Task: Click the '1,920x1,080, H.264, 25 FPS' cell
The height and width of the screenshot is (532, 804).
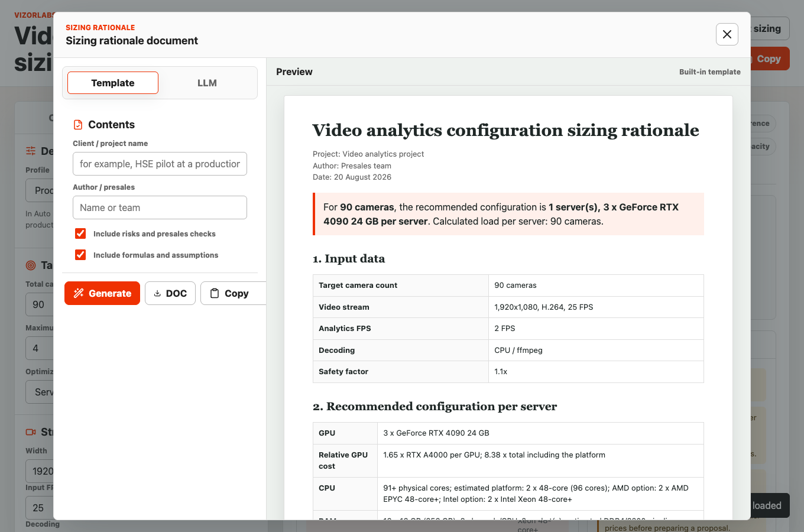Action: [x=596, y=307]
